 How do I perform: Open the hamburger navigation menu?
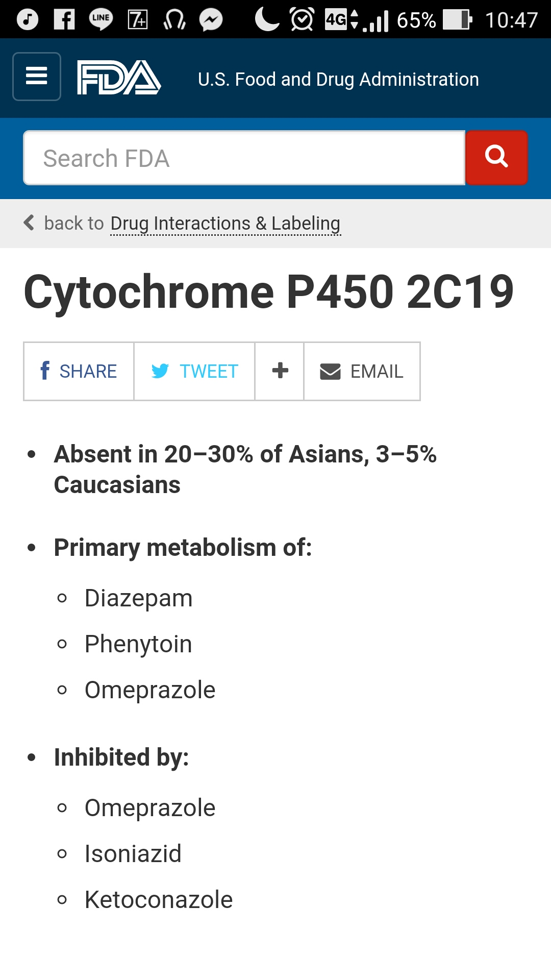37,77
